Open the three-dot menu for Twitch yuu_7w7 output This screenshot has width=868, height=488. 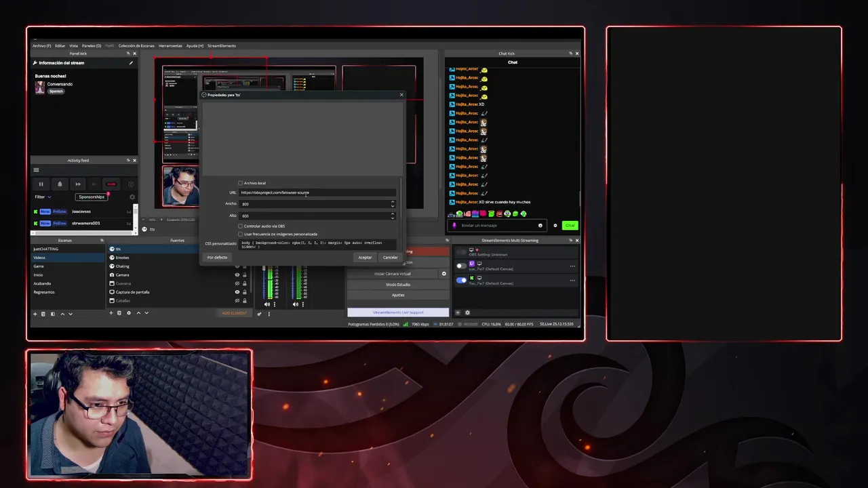point(572,266)
